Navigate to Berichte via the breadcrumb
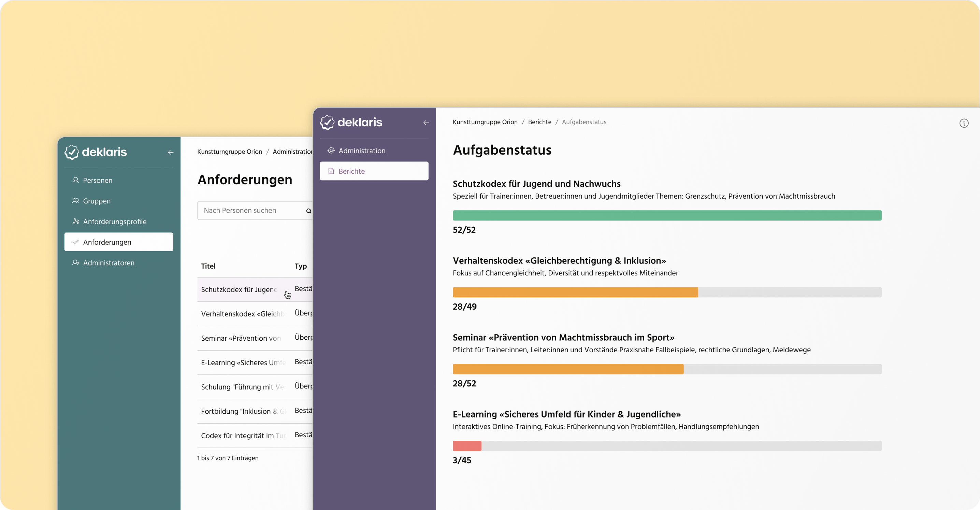The height and width of the screenshot is (510, 980). click(539, 122)
